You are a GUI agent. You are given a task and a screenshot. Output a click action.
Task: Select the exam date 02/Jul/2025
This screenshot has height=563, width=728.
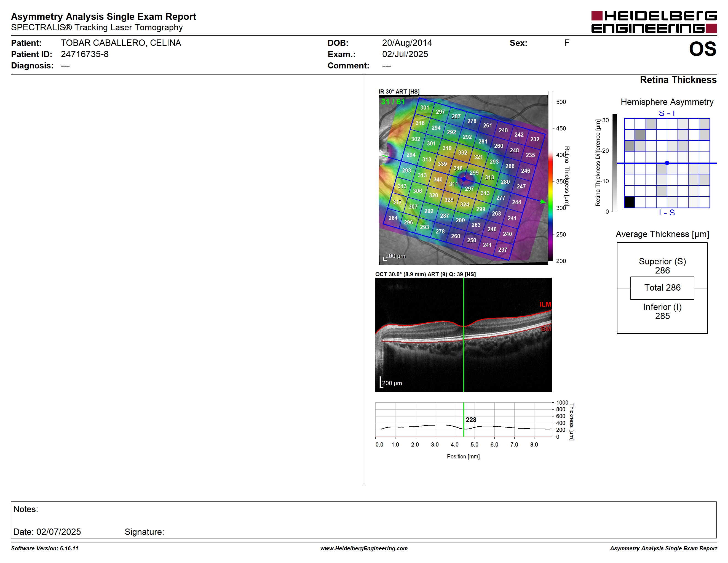(405, 54)
